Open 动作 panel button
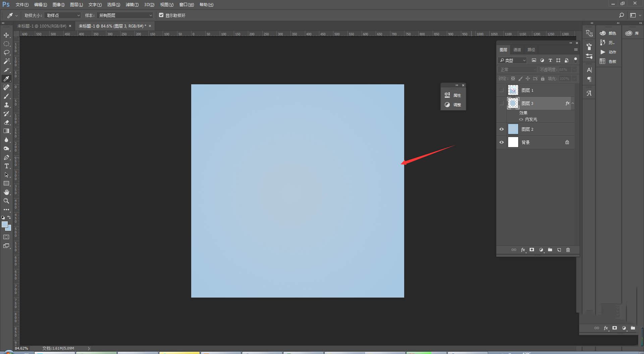Image resolution: width=644 pixels, height=354 pixels. point(608,52)
